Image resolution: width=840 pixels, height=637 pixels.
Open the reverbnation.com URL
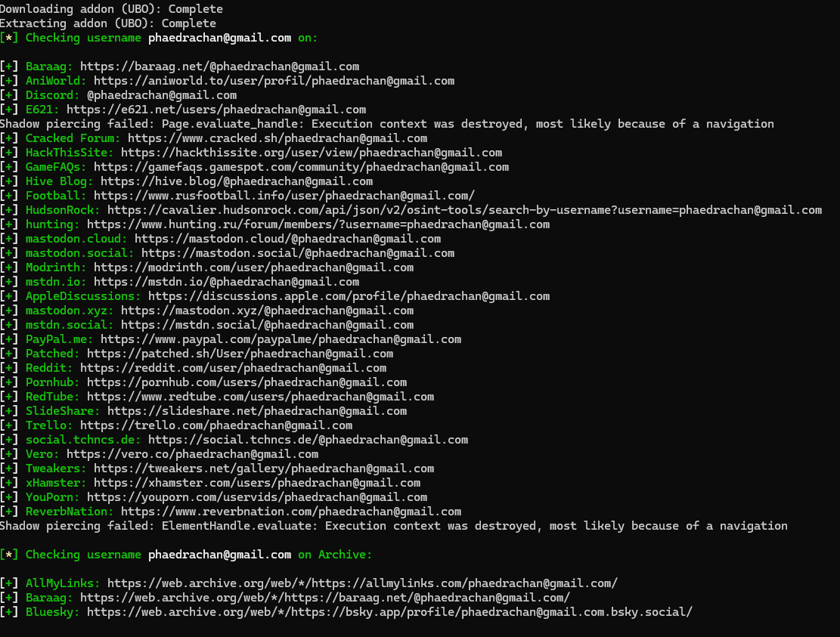click(291, 512)
